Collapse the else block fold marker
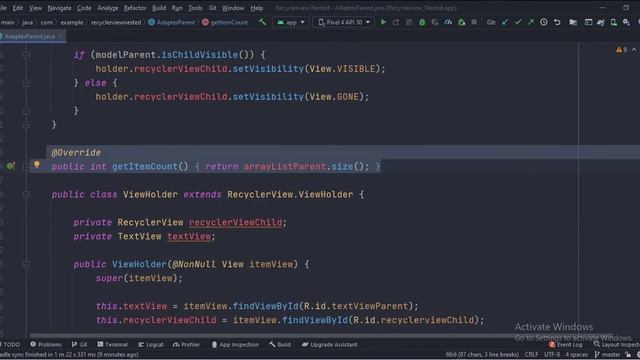The image size is (640, 360). click(26, 83)
